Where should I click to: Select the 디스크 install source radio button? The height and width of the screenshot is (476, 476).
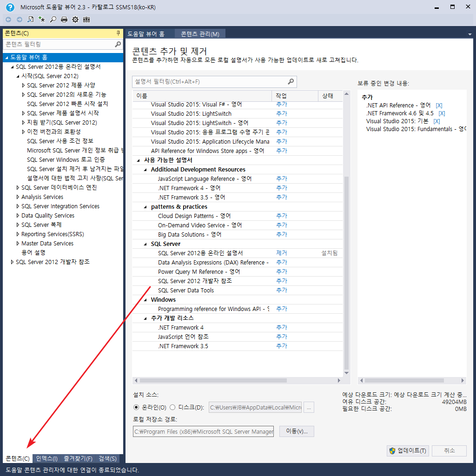tap(172, 407)
